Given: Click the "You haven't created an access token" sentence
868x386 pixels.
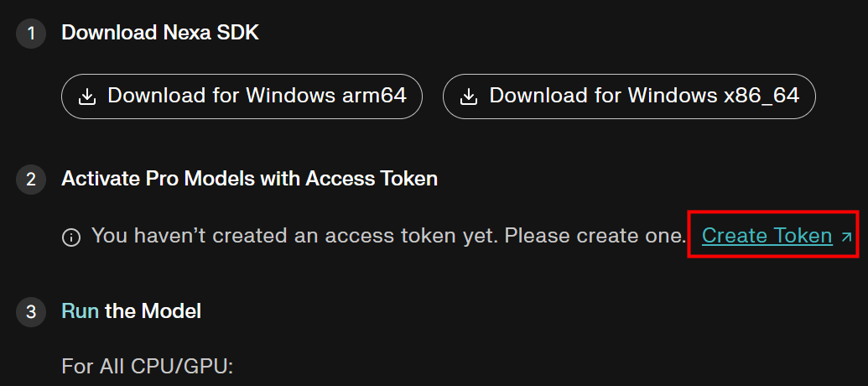Looking at the screenshot, I should pyautogui.click(x=294, y=236).
